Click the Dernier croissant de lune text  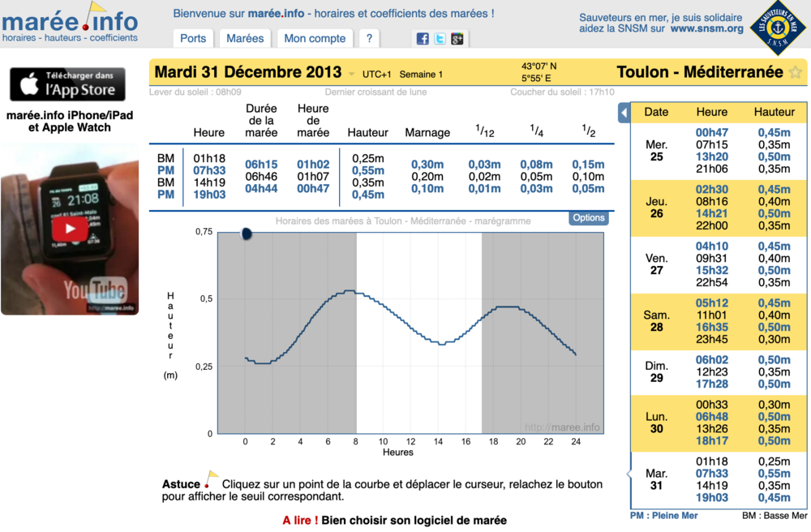(x=375, y=92)
